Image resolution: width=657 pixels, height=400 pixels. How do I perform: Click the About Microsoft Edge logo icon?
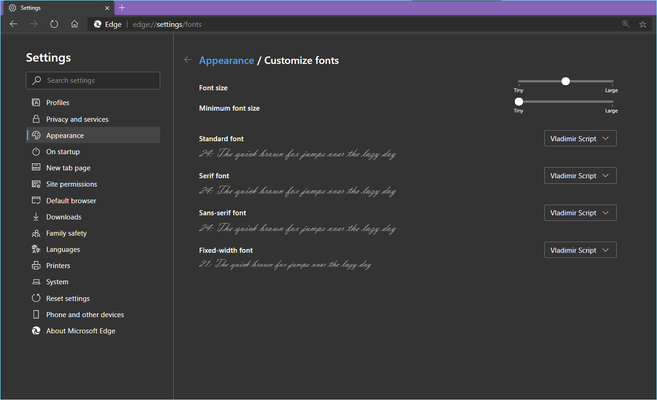click(36, 330)
